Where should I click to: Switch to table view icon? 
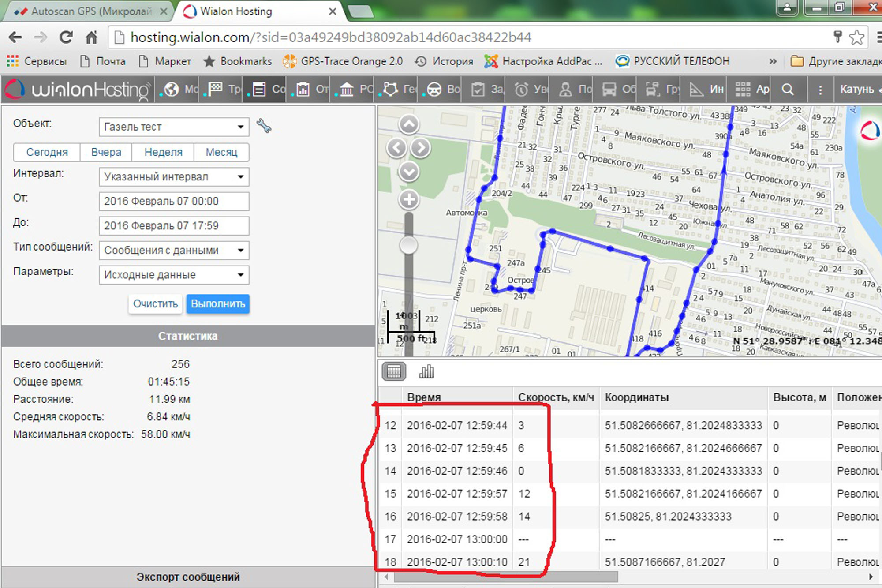[x=393, y=372]
